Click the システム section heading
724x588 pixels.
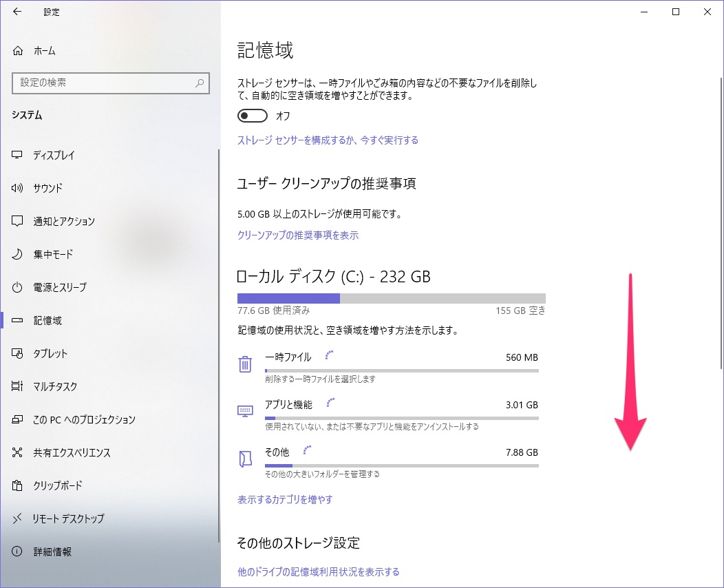click(x=28, y=115)
